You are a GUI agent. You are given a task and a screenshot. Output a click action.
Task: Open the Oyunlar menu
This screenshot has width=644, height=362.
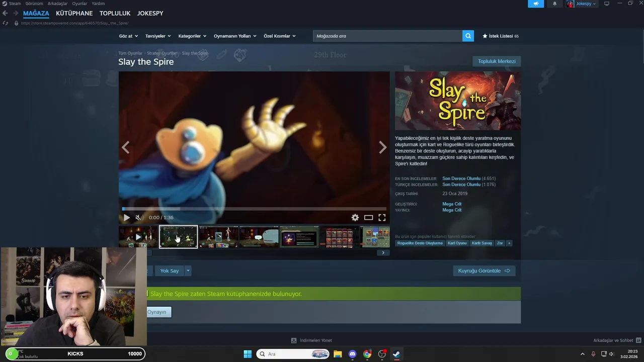click(x=79, y=4)
